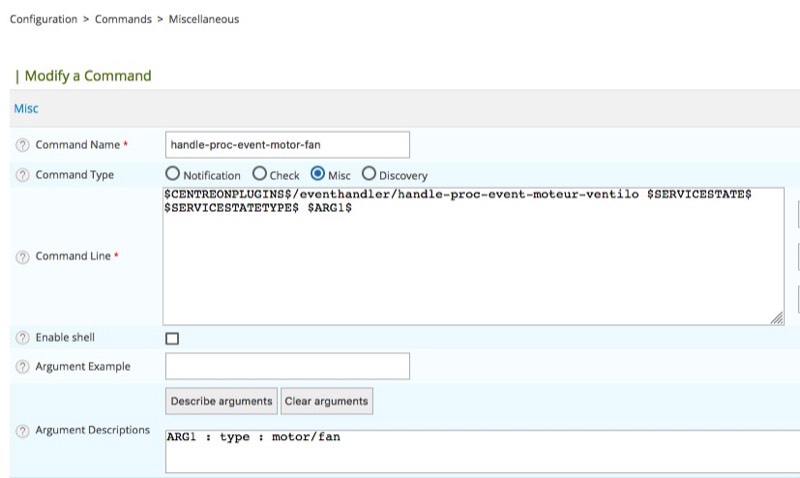Screen dimensions: 800x478
Task: Click the empty Argument Example field
Action: 287,367
